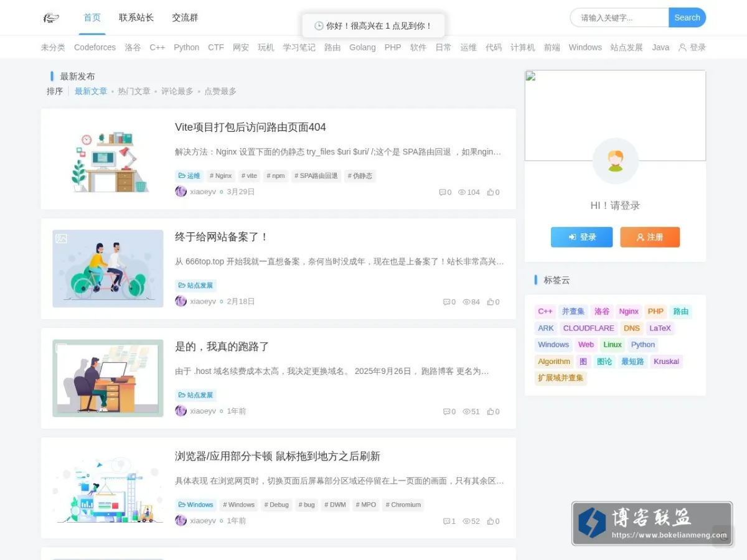Click comment icon showing 1 comment
Image resolution: width=747 pixels, height=560 pixels.
coord(446,521)
